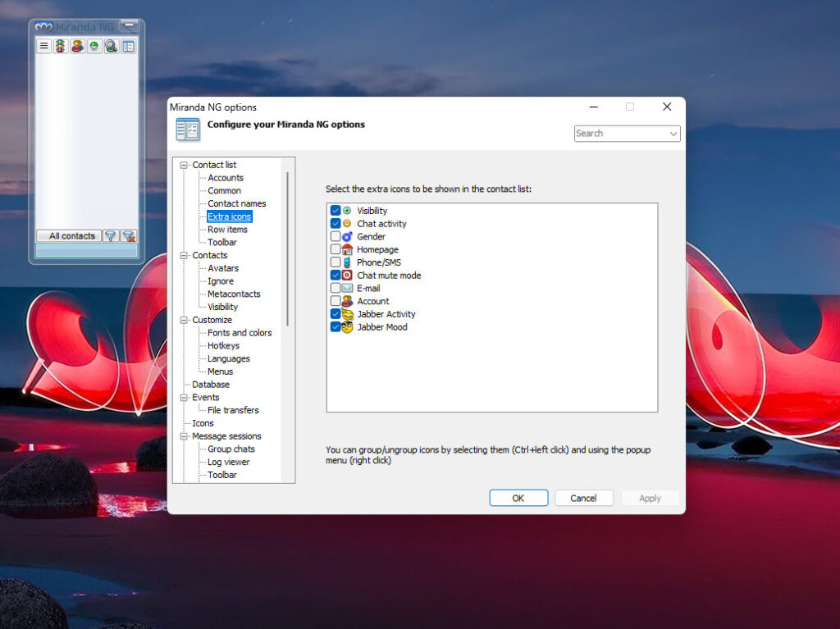Collapse the Contact list tree node
840x629 pixels.
184,165
